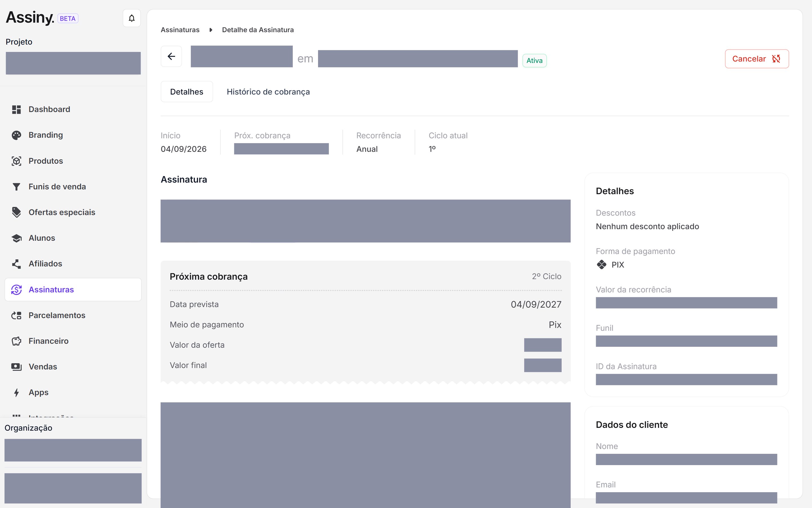Go to Produtos in the sidebar
Viewport: 812px width, 508px height.
click(x=73, y=161)
